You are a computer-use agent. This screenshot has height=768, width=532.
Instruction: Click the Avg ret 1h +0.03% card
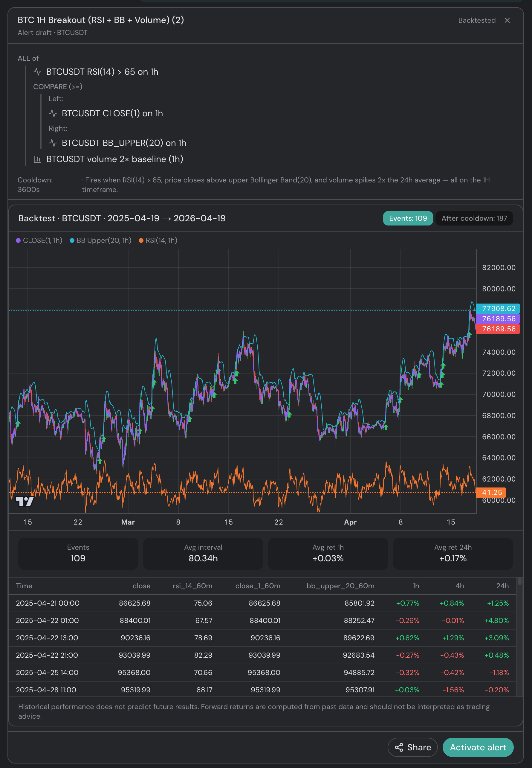click(328, 554)
